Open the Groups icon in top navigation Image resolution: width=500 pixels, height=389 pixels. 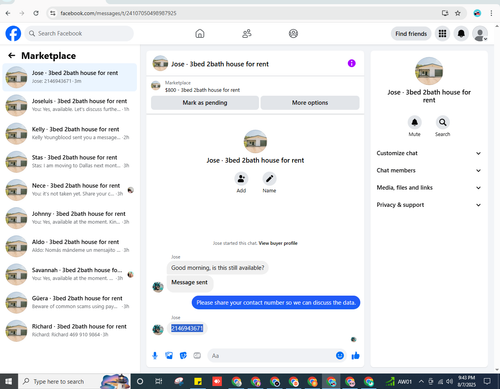tap(293, 34)
